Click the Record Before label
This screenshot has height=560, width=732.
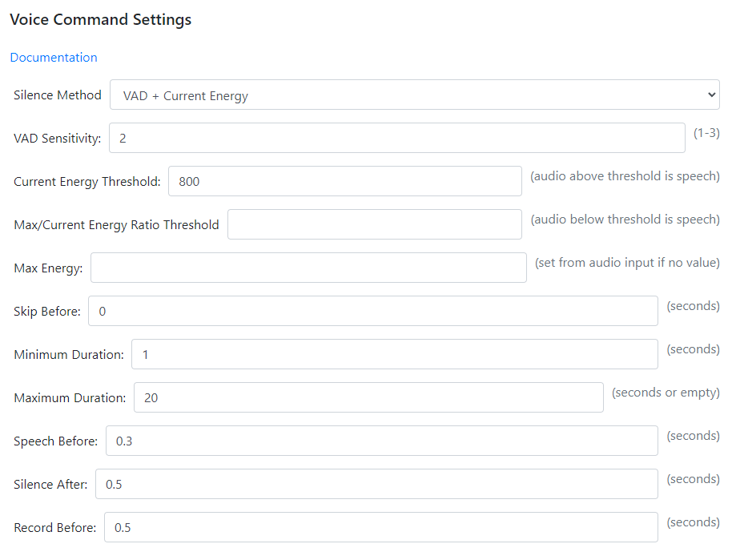click(x=55, y=528)
